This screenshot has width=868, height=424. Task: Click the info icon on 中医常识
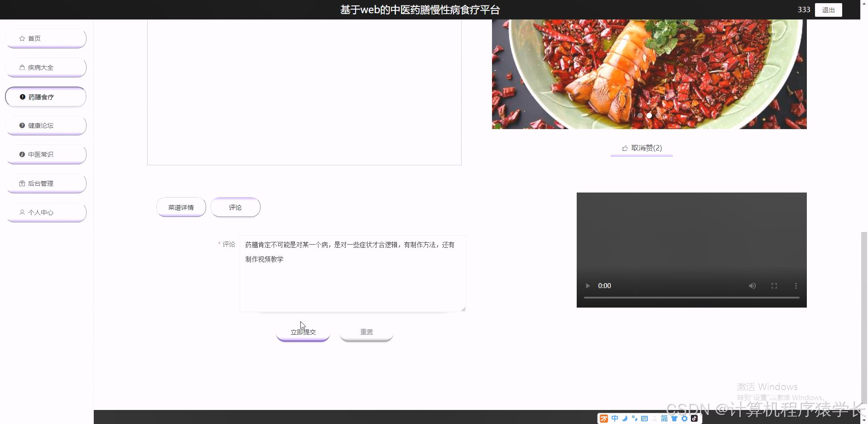pos(22,154)
